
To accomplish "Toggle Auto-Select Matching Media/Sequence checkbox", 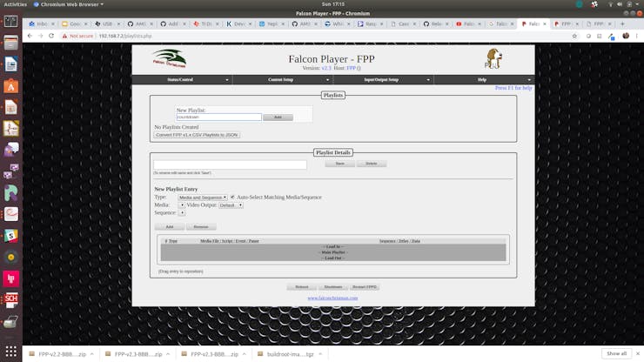I will click(x=232, y=198).
